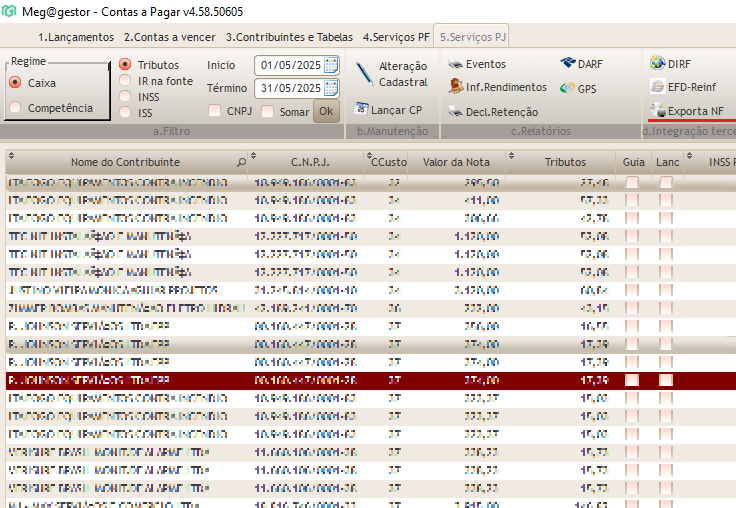Open the 4.Serviços PF tab
The image size is (736, 508).
click(x=396, y=37)
